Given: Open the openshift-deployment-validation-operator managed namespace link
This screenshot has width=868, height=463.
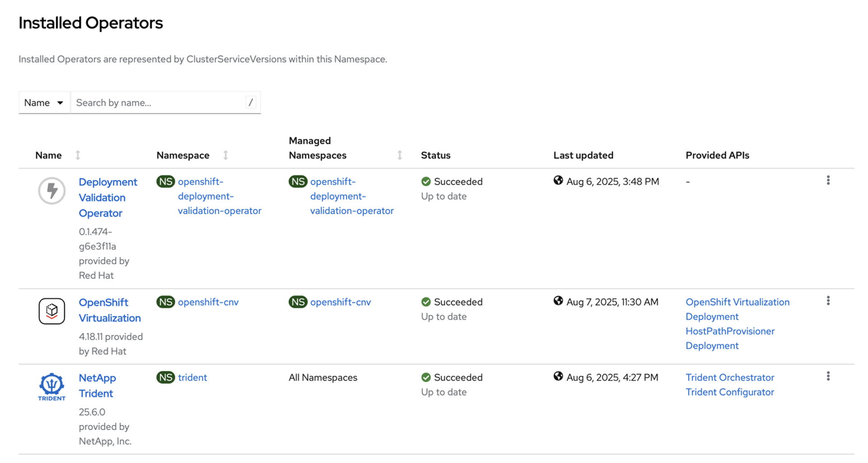Looking at the screenshot, I should click(x=352, y=196).
